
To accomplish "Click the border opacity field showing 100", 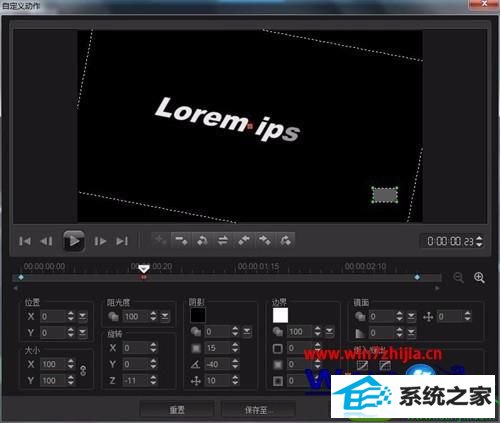I will pyautogui.click(x=300, y=332).
